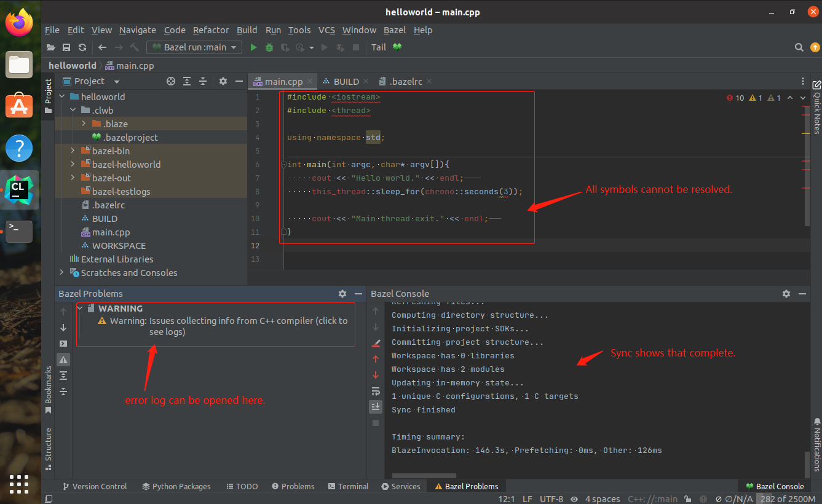The image size is (822, 504).
Task: Open the search everywhere magnifier icon
Action: (x=799, y=47)
